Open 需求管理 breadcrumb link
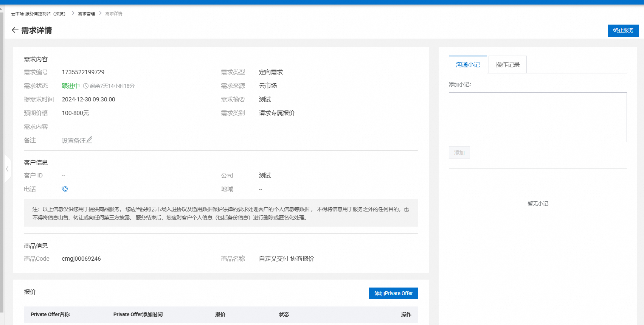Viewport: 644px width, 325px height. click(87, 14)
